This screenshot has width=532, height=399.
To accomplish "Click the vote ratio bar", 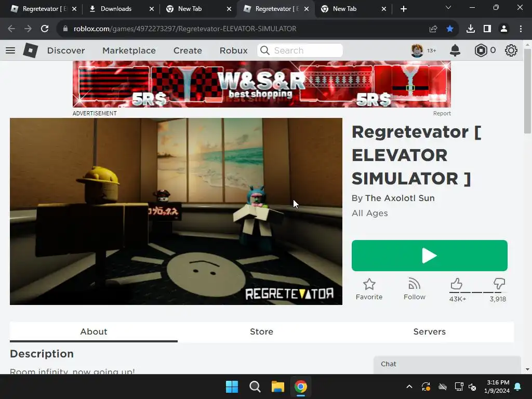I will click(478, 292).
